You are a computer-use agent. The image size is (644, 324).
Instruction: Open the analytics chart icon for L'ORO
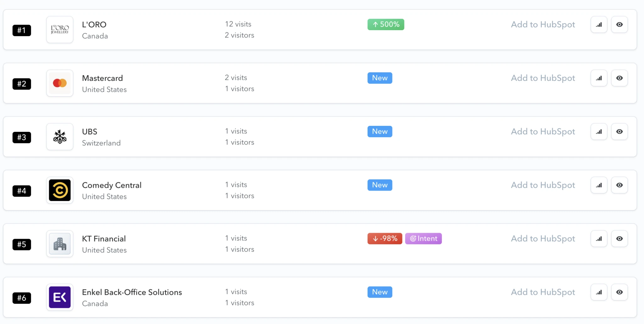(x=599, y=25)
